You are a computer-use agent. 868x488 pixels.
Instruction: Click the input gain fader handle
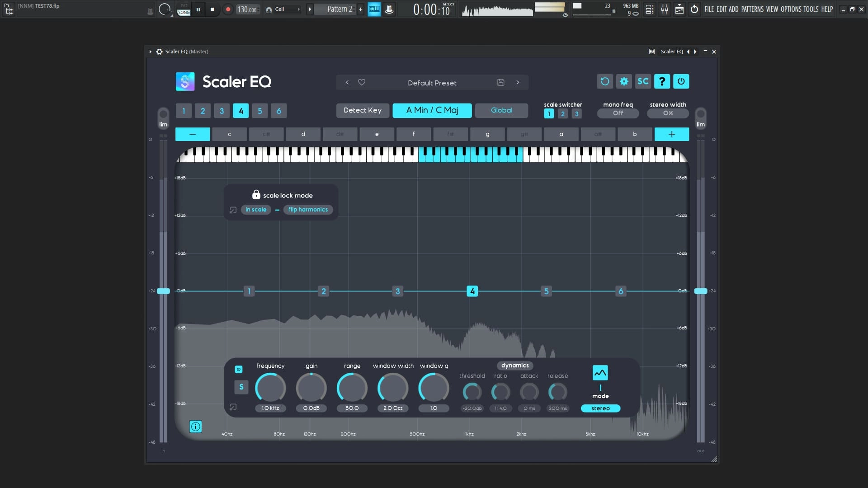[x=163, y=291]
